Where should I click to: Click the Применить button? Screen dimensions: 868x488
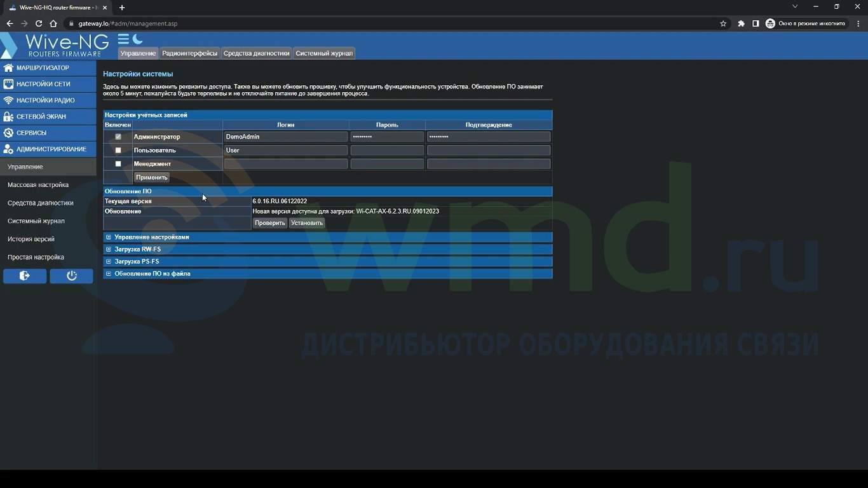pos(151,177)
